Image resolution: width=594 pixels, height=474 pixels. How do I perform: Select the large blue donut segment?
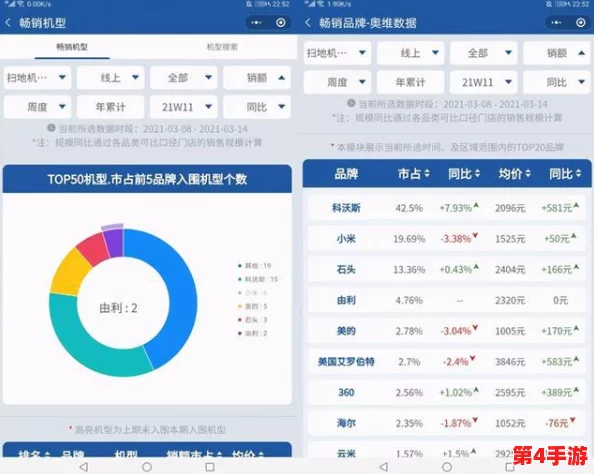[182, 292]
